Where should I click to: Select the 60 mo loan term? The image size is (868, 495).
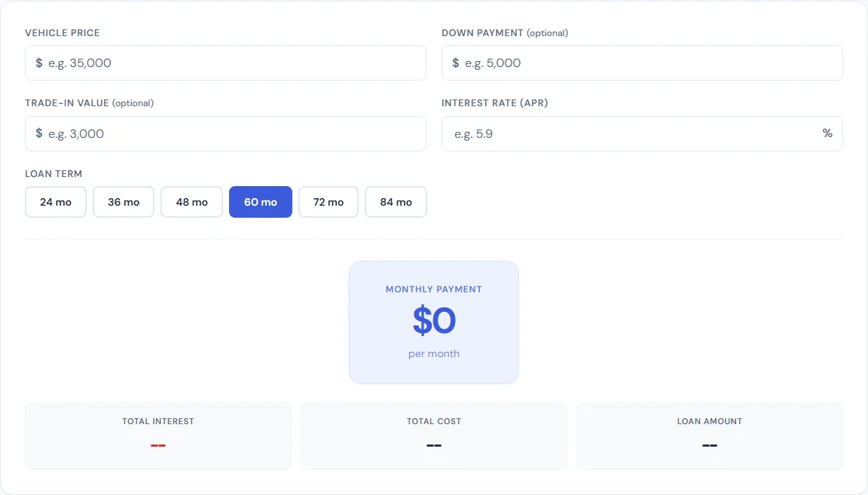[260, 202]
